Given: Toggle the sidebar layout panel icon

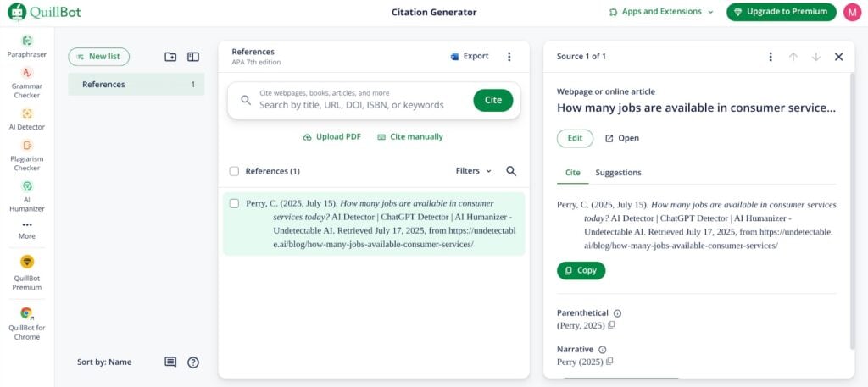Looking at the screenshot, I should click(x=193, y=57).
